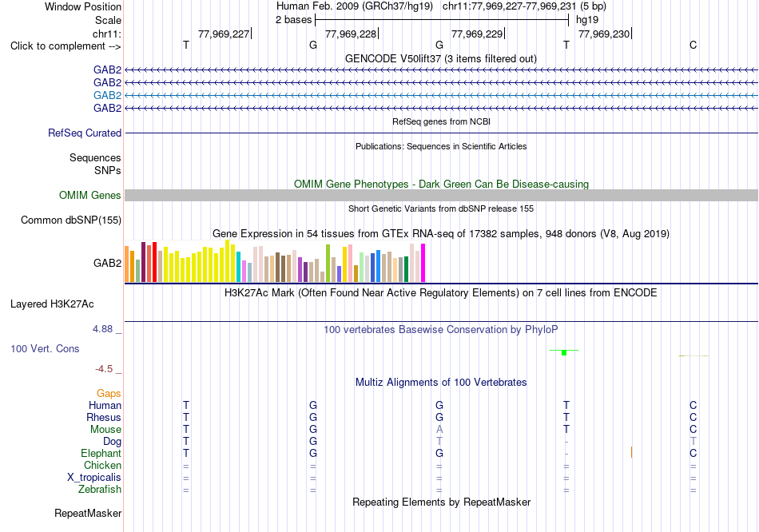Open 'Multiz Alignments of 100 Vertebrates' title
The width and height of the screenshot is (759, 532).
(441, 383)
